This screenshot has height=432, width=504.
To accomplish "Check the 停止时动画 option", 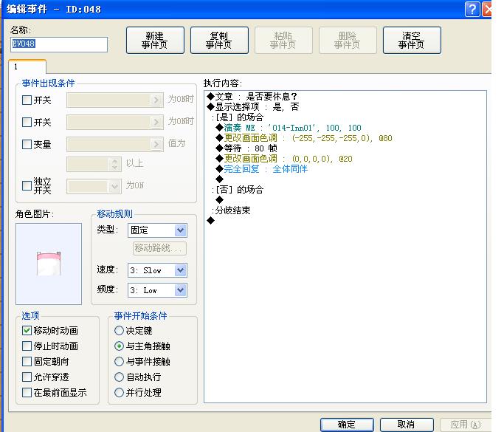I will tap(27, 346).
